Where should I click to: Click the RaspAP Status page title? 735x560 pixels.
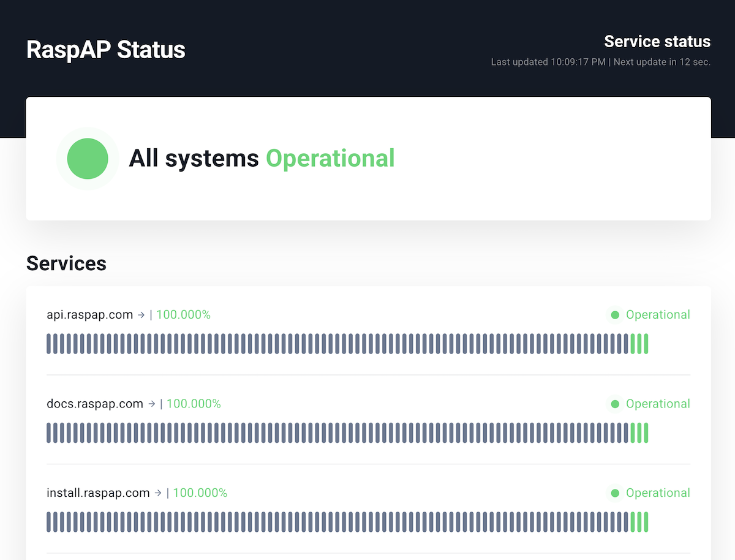click(x=106, y=50)
